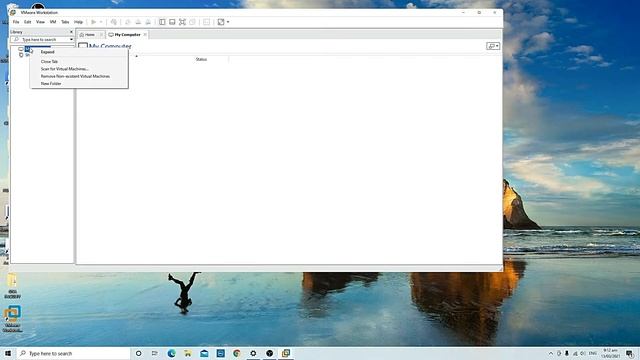
Task: Open the VM menu
Action: (53, 22)
